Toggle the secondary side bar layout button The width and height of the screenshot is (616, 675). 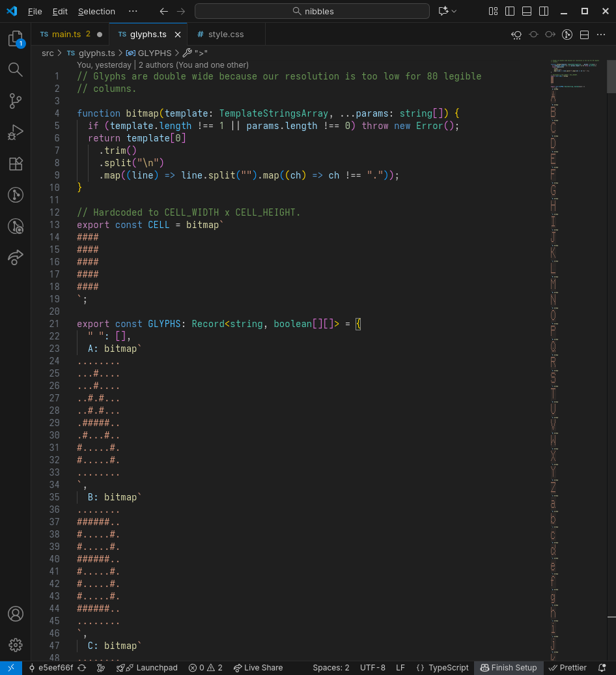544,11
